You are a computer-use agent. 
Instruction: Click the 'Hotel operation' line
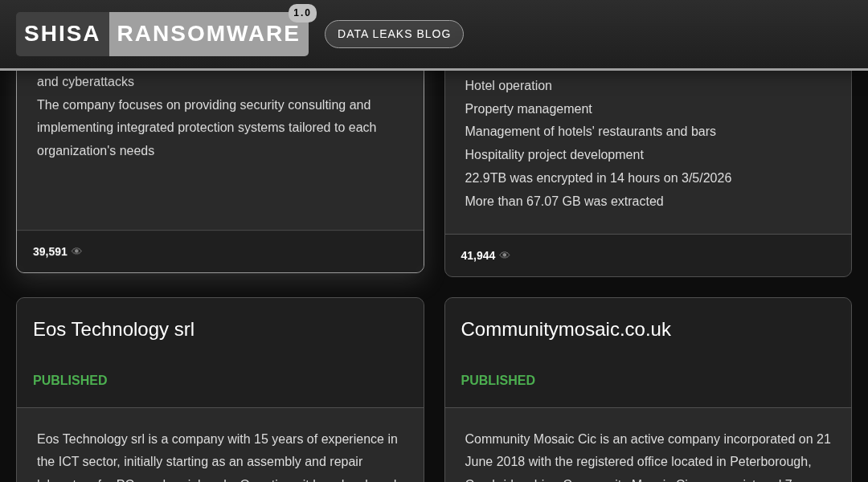[x=508, y=86]
